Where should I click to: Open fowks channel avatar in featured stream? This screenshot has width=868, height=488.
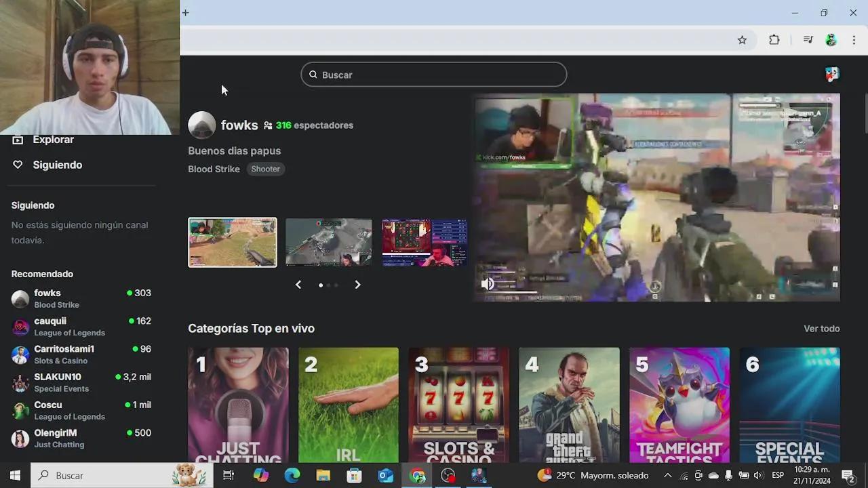[201, 125]
